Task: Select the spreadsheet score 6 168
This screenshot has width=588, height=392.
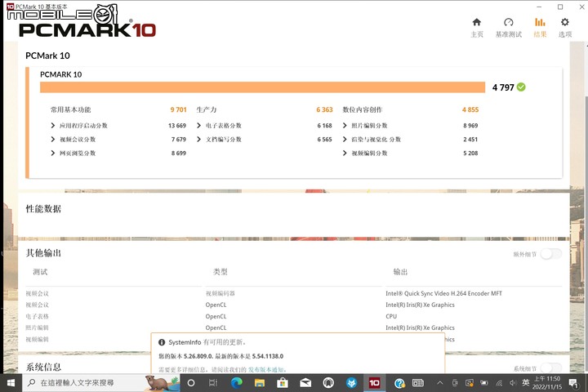Action: 324,125
